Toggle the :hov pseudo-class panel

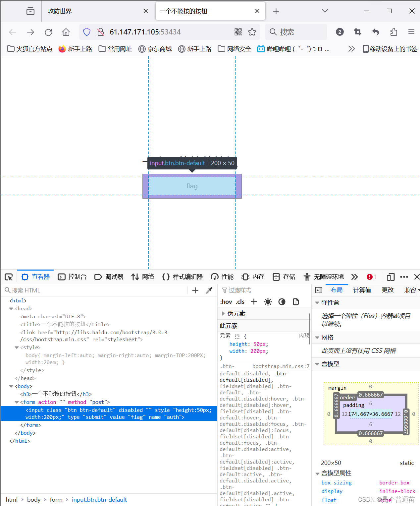tap(226, 302)
